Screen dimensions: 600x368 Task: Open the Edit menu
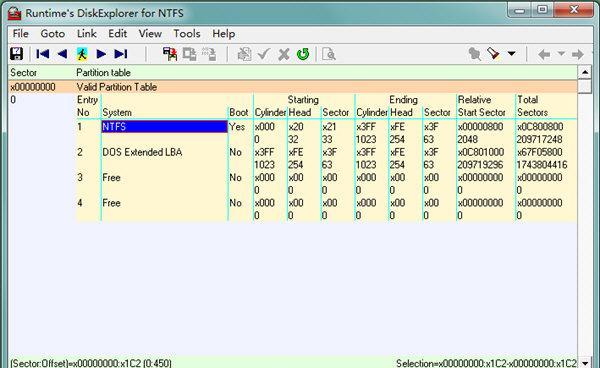pyautogui.click(x=117, y=34)
